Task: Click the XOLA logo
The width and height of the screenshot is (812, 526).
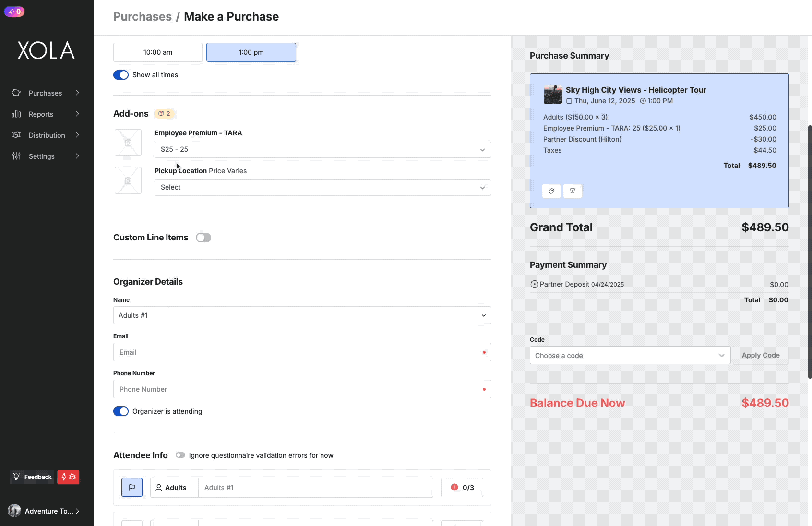Action: coord(46,50)
